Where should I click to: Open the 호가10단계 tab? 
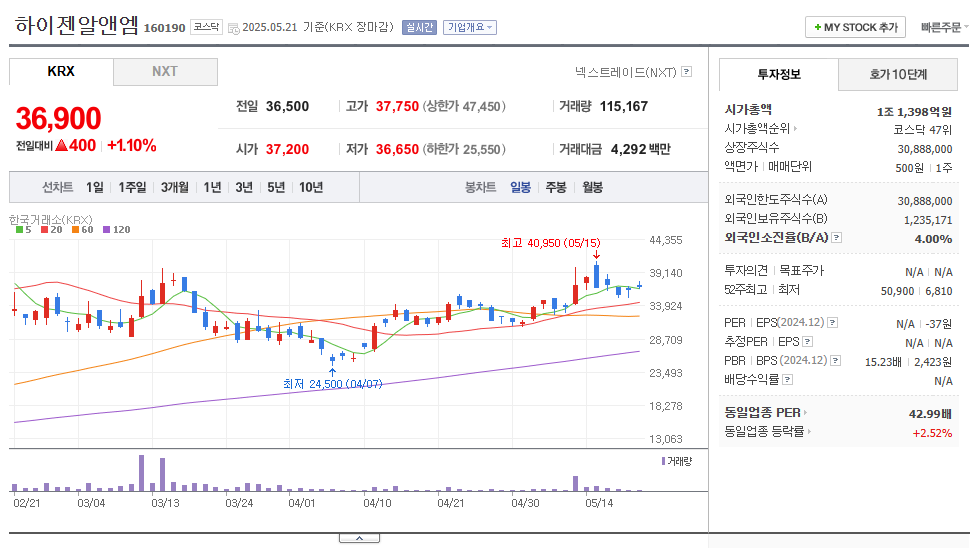pyautogui.click(x=898, y=75)
